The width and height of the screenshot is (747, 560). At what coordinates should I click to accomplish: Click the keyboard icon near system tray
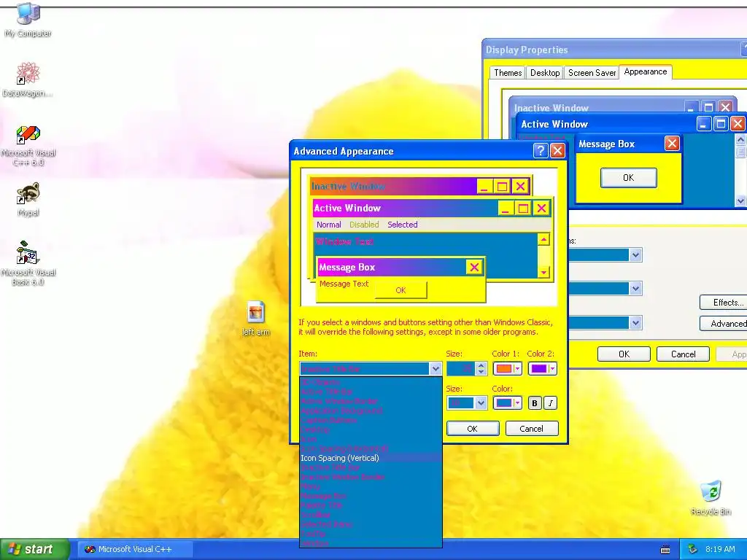click(x=665, y=550)
